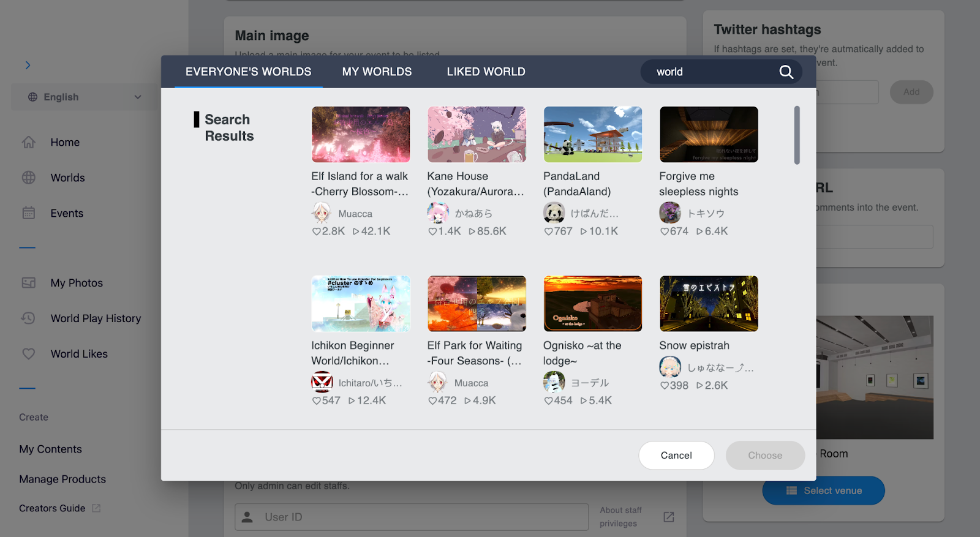Image resolution: width=980 pixels, height=537 pixels.
Task: Select PandaLand world thumbnail
Action: pos(593,135)
